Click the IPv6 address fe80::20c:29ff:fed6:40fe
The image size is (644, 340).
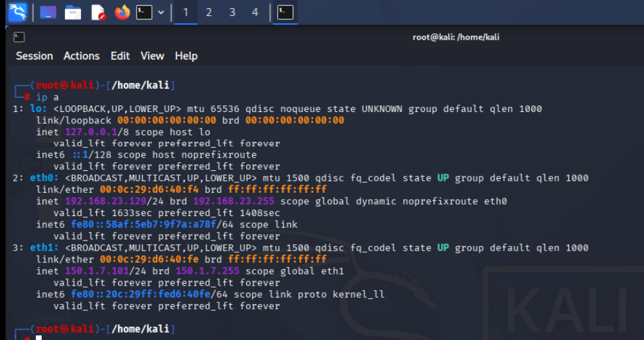141,294
